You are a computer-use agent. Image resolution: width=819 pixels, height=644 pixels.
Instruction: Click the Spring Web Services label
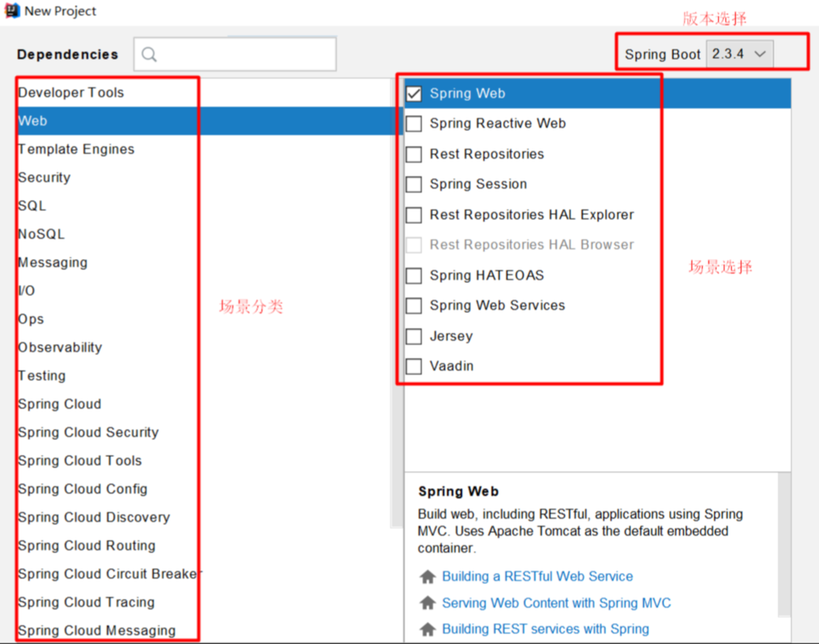[497, 306]
